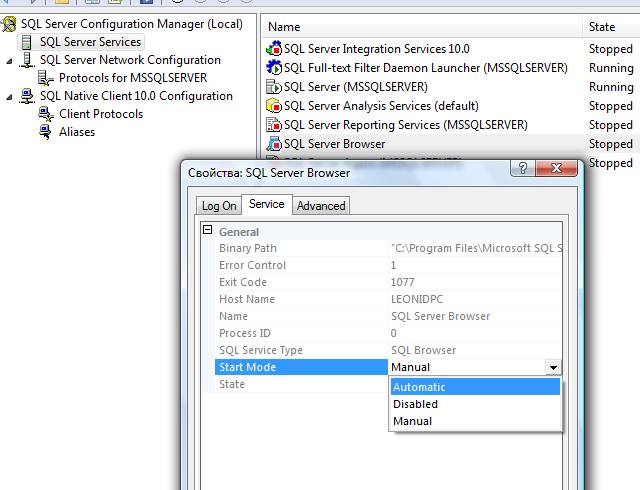This screenshot has height=490, width=640.
Task: Click Running state of SQL Server (MSSQLSERVER)
Action: click(x=611, y=87)
